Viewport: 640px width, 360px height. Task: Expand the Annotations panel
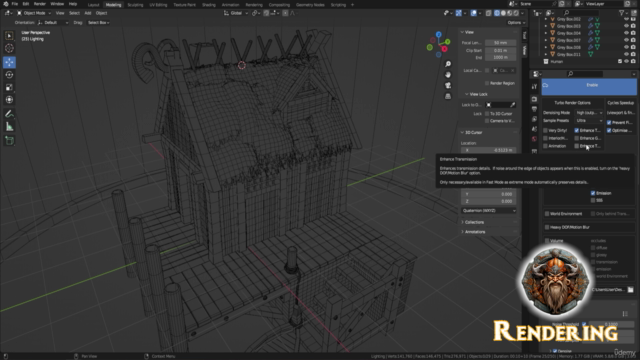click(x=474, y=232)
